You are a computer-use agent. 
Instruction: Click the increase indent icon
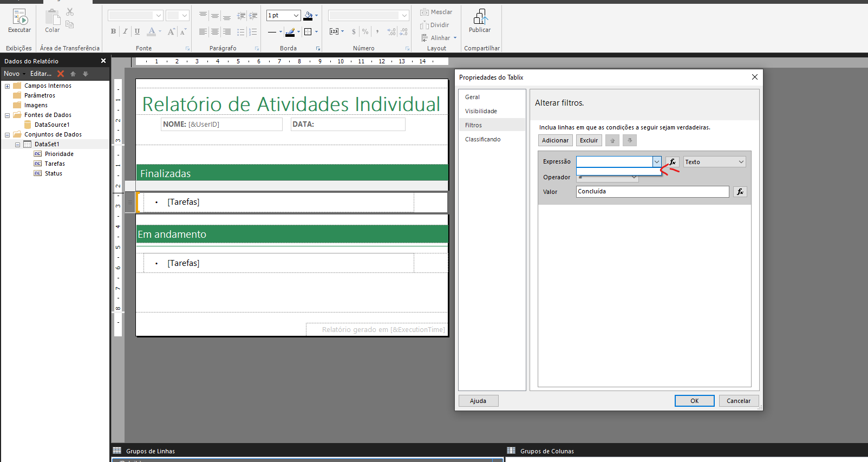(x=253, y=16)
